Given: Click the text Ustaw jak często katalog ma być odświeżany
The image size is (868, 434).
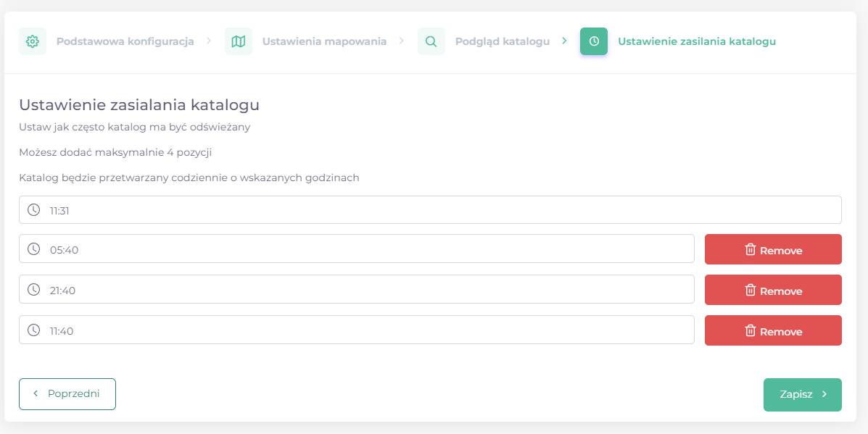Looking at the screenshot, I should point(135,128).
